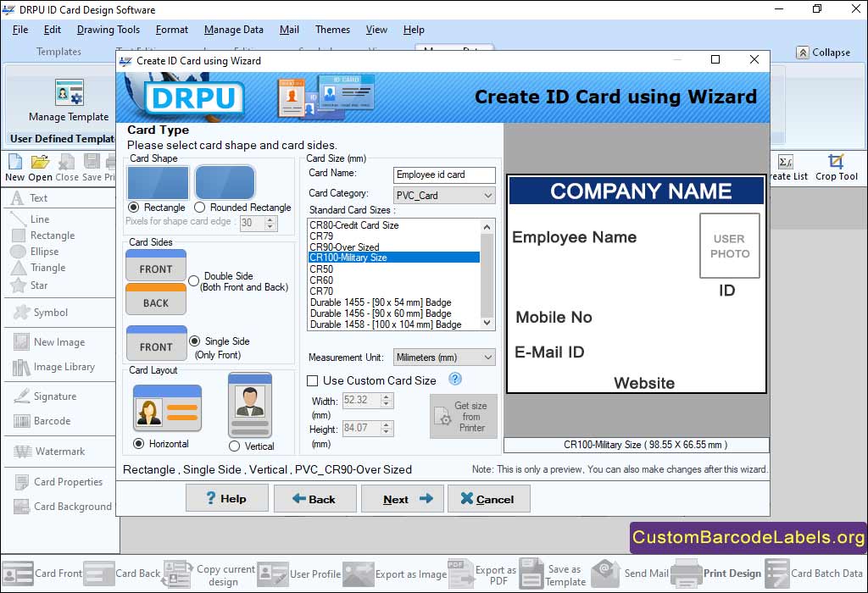868x593 pixels.
Task: Select the Triangle drawing tool
Action: [38, 268]
